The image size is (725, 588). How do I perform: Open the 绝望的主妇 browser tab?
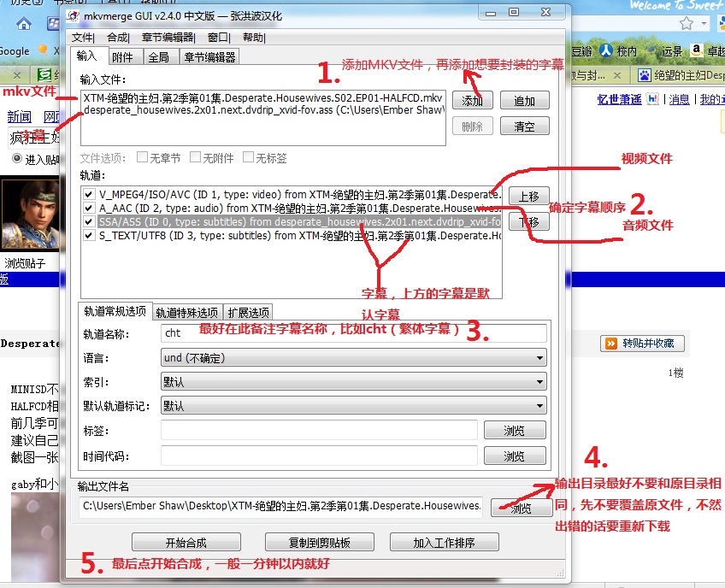click(680, 75)
